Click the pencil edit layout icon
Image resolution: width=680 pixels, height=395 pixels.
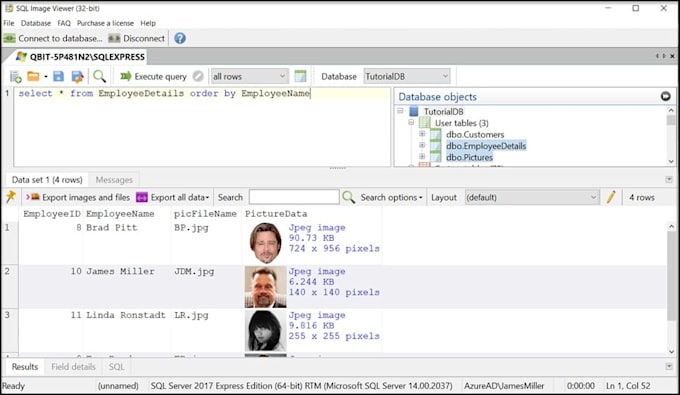coord(611,197)
